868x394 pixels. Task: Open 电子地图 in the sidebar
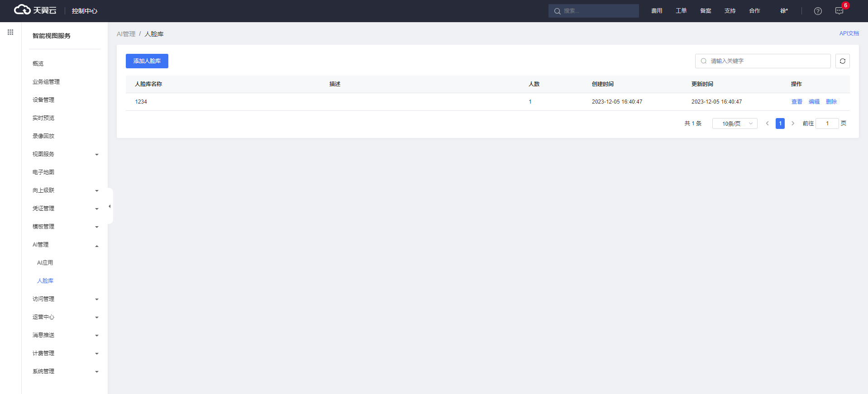pyautogui.click(x=43, y=172)
